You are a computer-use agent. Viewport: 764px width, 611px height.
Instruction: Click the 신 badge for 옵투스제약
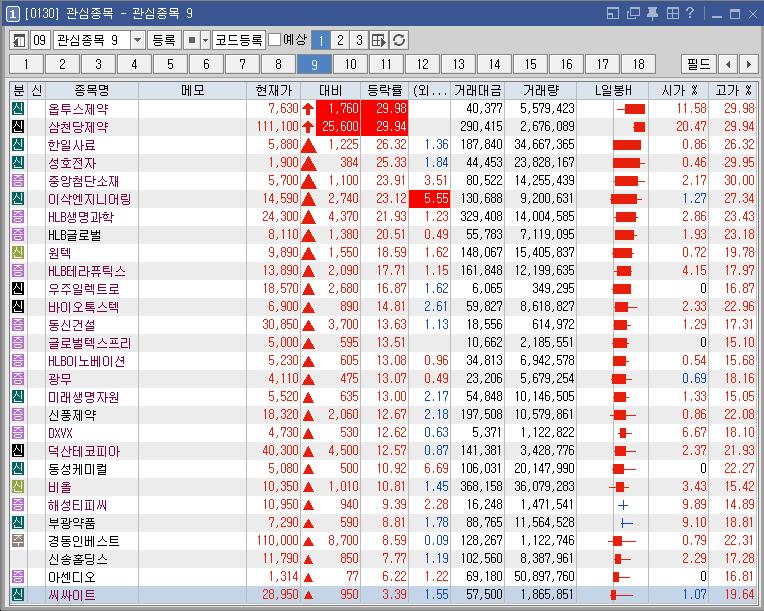click(18, 108)
